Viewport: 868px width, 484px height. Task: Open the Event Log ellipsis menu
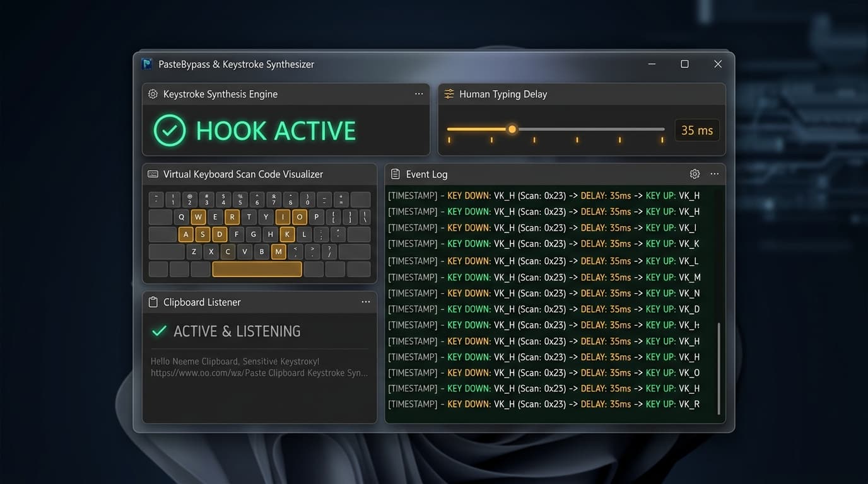point(715,174)
